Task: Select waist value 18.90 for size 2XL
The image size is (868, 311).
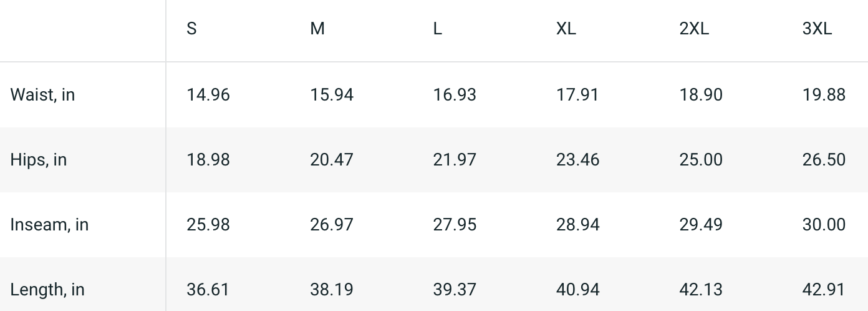Action: point(701,94)
